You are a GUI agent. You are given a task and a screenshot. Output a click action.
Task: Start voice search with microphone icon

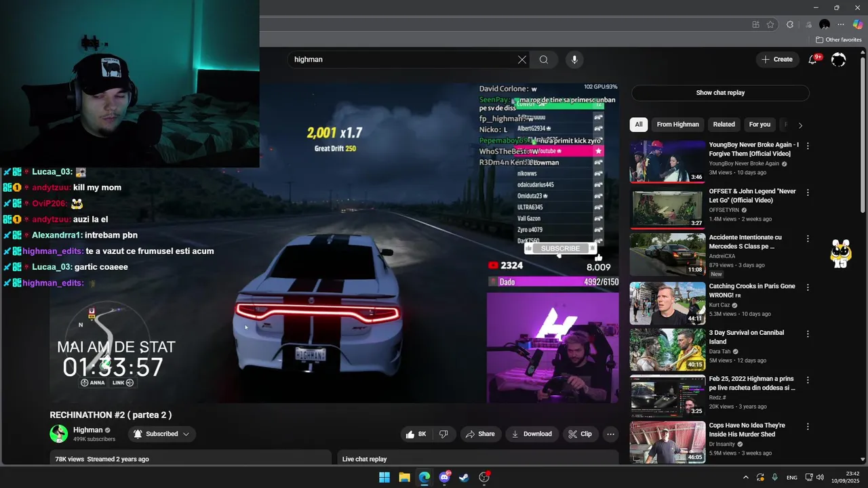pos(574,60)
